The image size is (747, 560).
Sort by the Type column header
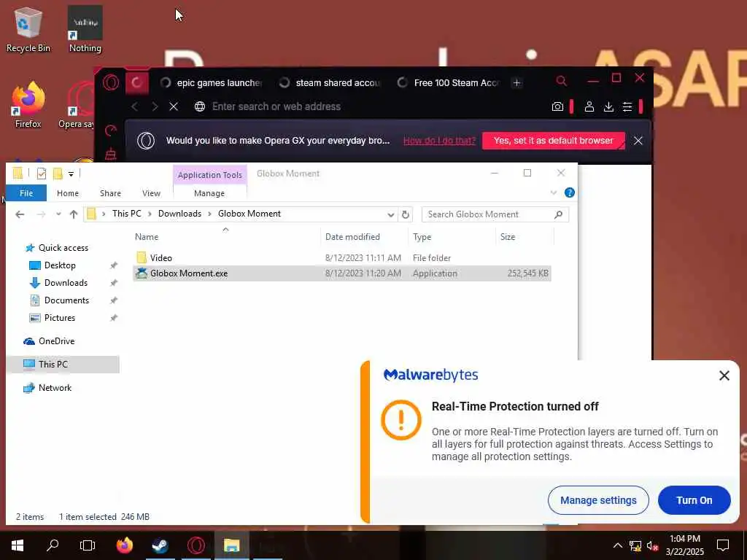(452, 237)
